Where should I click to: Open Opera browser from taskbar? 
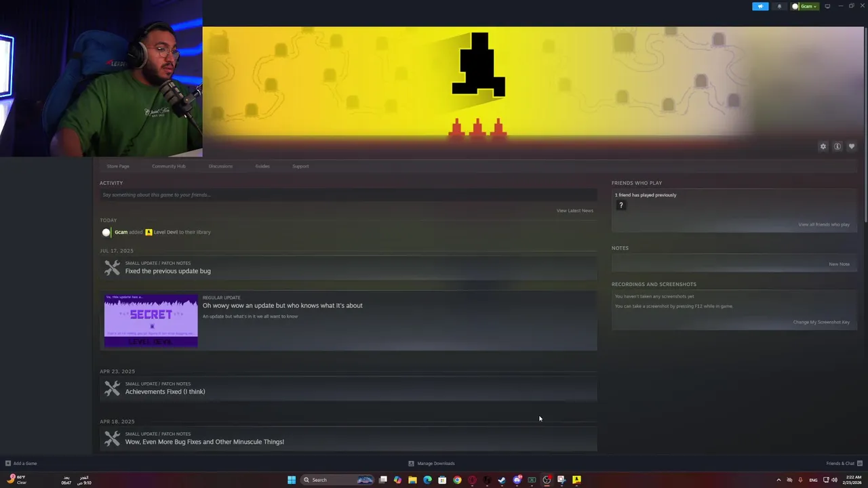pos(472,480)
